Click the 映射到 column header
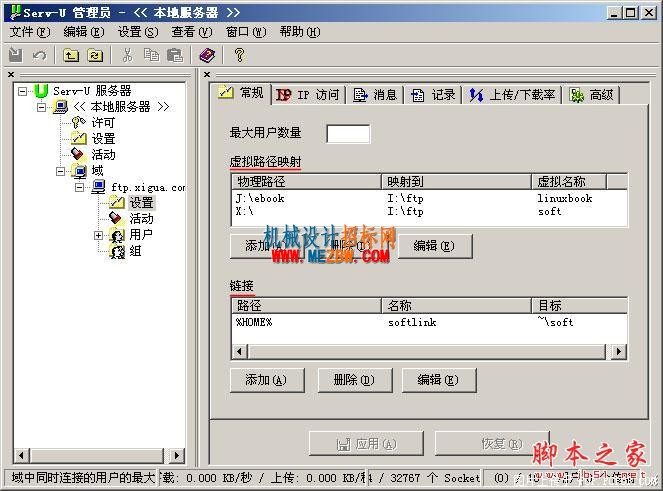The width and height of the screenshot is (663, 491). [457, 182]
